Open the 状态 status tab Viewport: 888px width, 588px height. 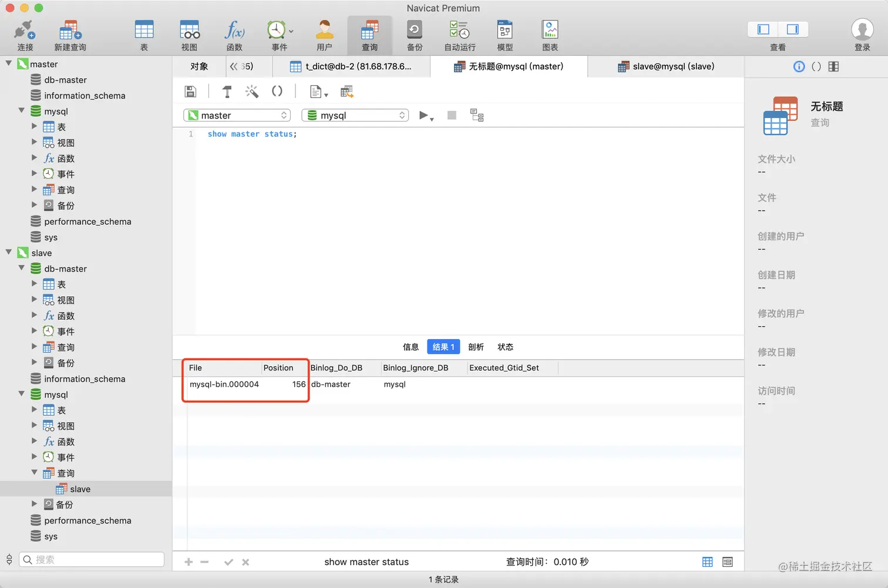coord(505,347)
